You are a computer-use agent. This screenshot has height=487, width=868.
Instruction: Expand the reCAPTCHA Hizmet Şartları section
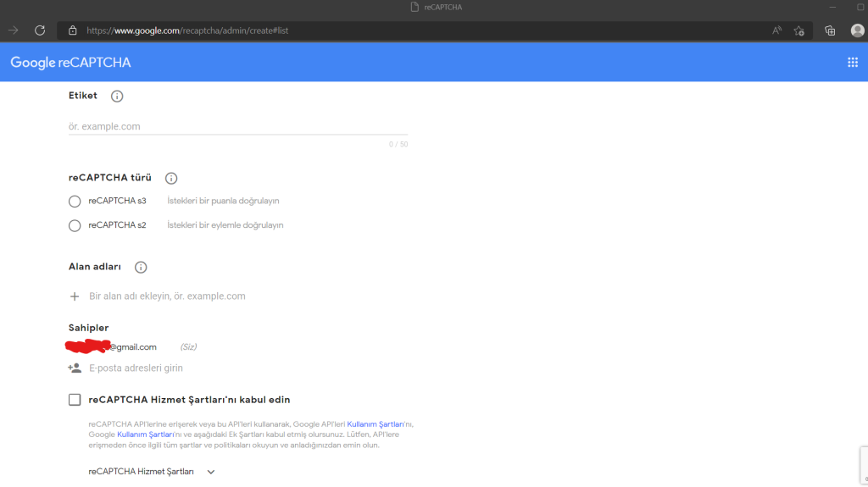tap(211, 472)
